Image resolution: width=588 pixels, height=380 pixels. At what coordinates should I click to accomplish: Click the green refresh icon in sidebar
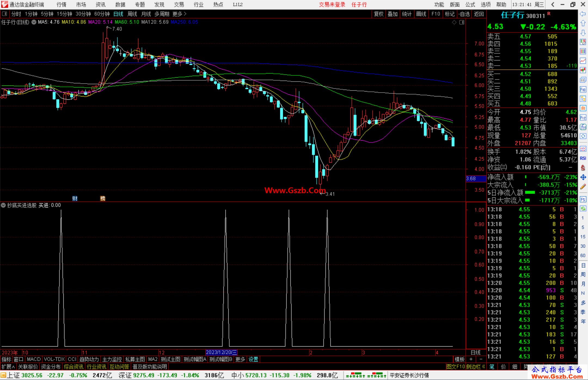tap(583, 209)
